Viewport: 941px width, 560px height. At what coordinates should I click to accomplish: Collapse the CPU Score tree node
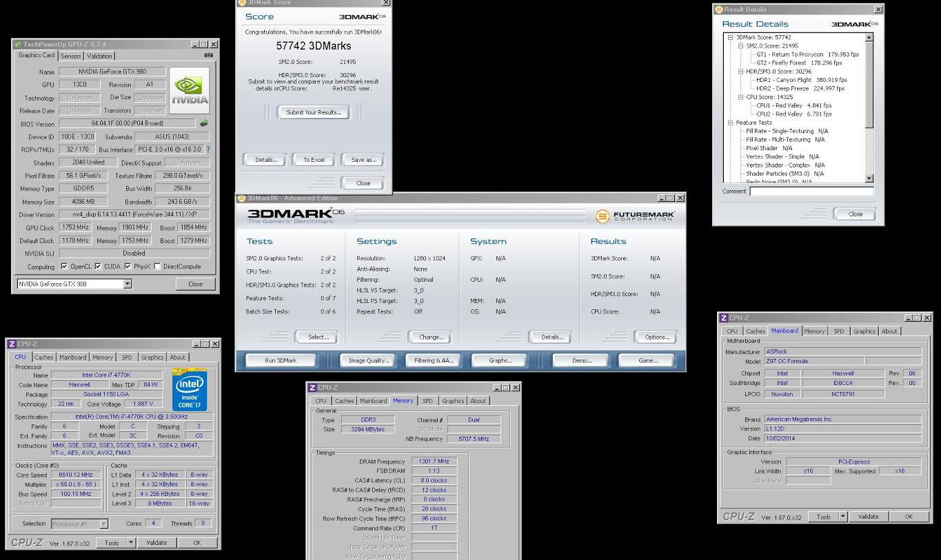(x=741, y=97)
